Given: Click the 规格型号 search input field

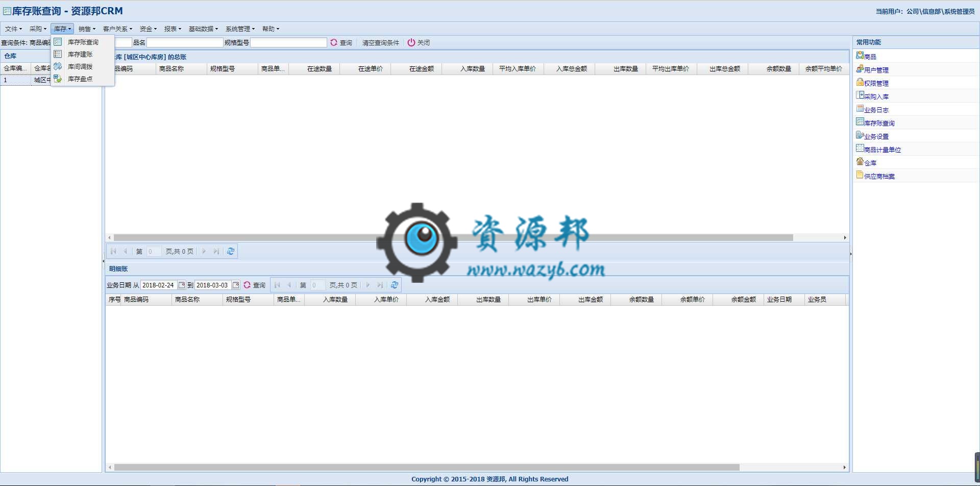Looking at the screenshot, I should coord(288,42).
